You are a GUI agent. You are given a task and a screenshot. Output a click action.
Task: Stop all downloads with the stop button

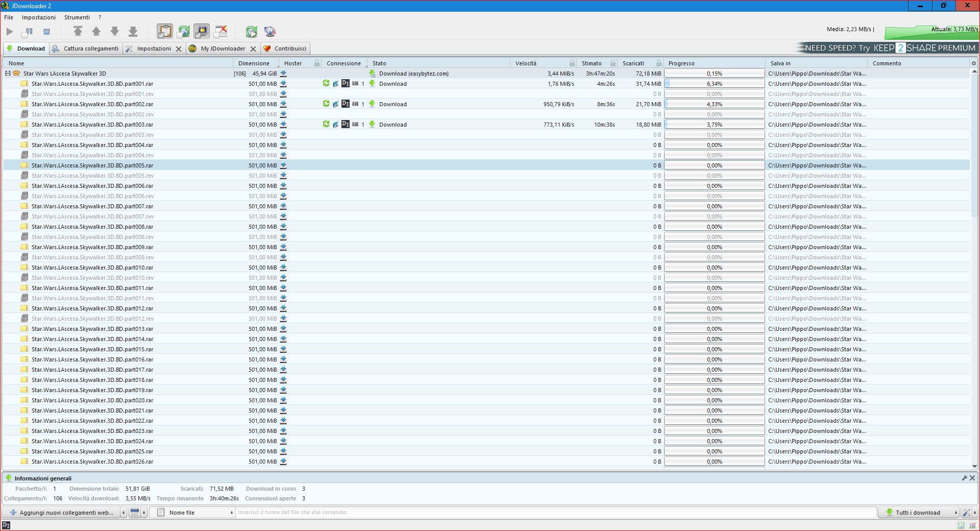pyautogui.click(x=46, y=32)
